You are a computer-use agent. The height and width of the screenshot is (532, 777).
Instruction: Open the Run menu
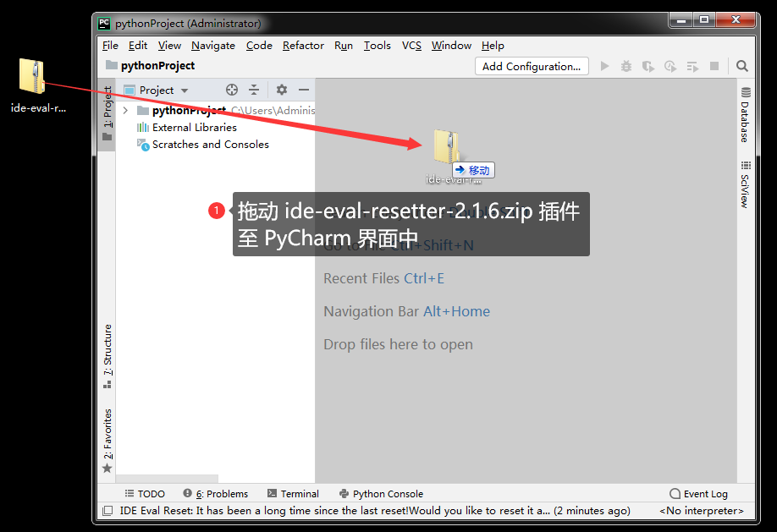(x=344, y=46)
